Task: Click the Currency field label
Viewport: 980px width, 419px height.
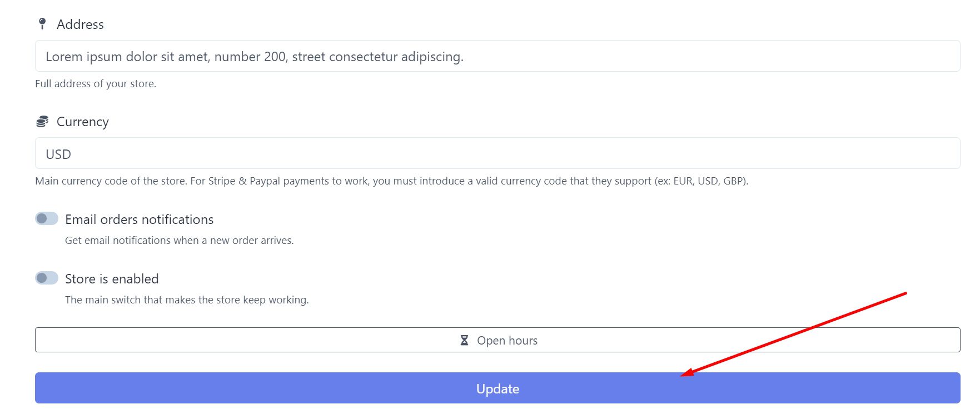Action: coord(83,122)
